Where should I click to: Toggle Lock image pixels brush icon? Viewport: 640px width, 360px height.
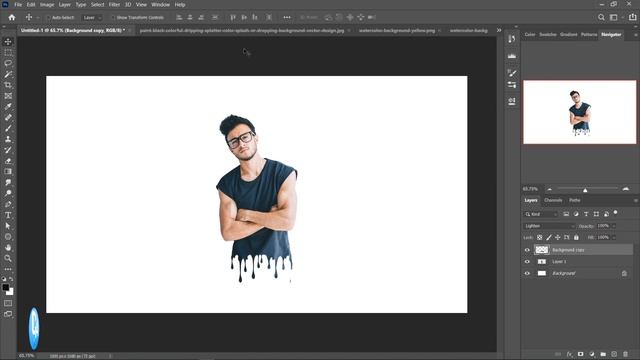(549, 237)
